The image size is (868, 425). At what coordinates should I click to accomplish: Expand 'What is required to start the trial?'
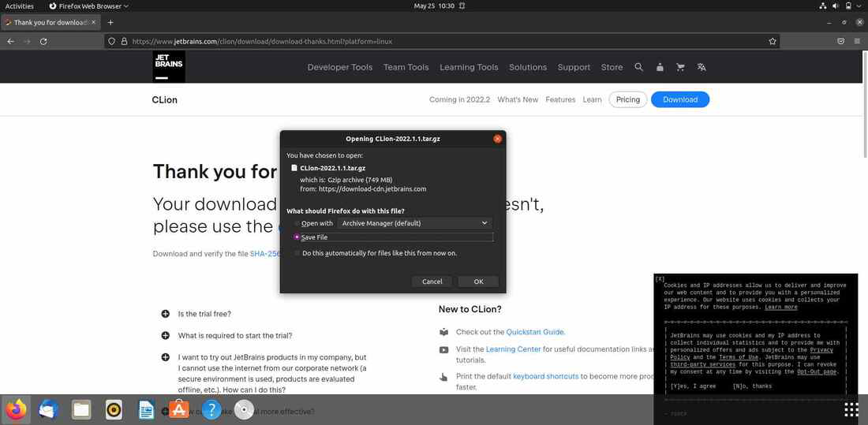pos(165,335)
